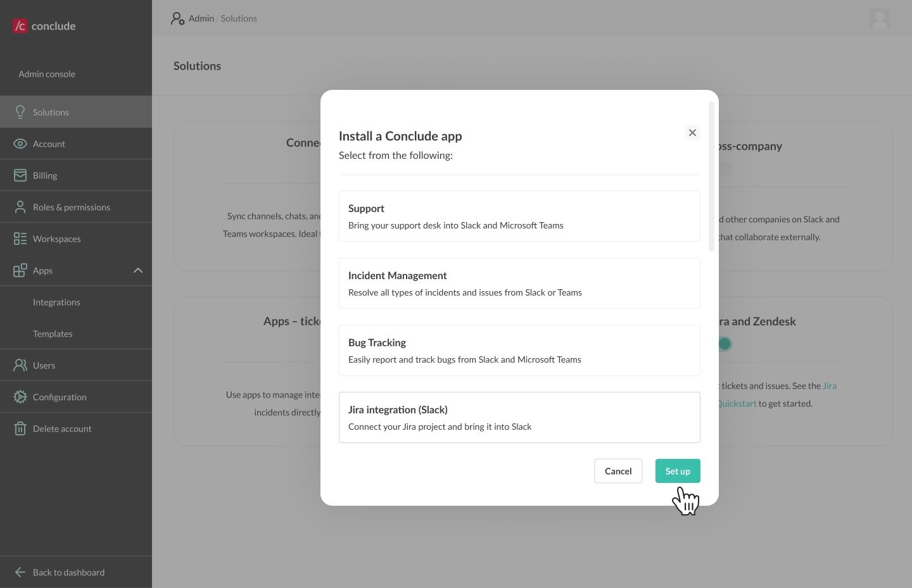Screen dimensions: 912x588
Task: Open the Users section icon
Action: [20, 365]
